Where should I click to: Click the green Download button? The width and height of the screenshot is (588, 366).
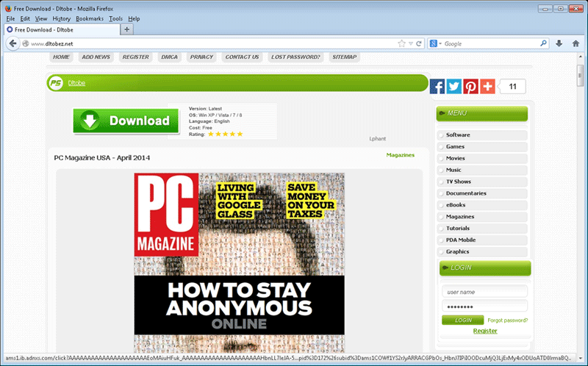[126, 121]
